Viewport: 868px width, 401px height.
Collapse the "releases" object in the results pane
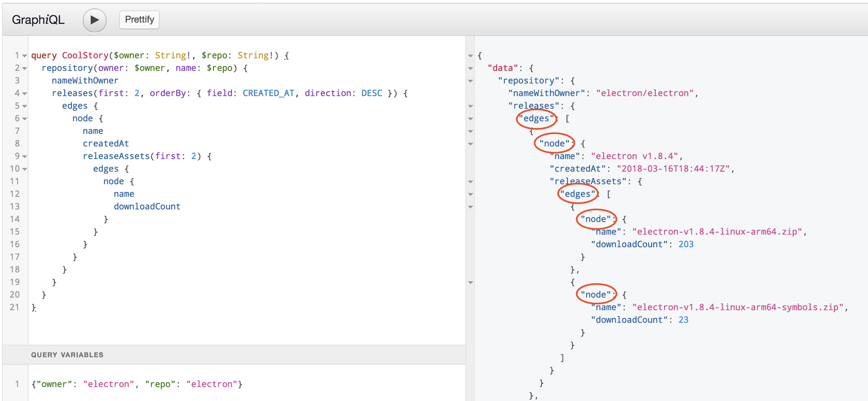pos(470,106)
